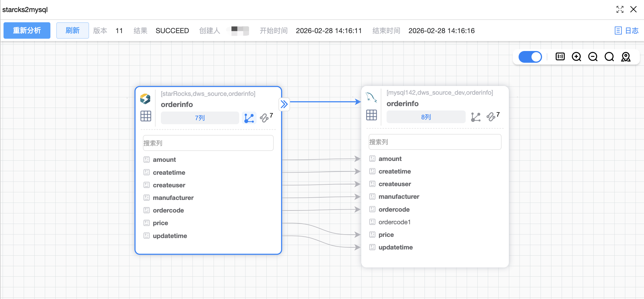Select the manufacturer column in starRocks table

click(173, 198)
